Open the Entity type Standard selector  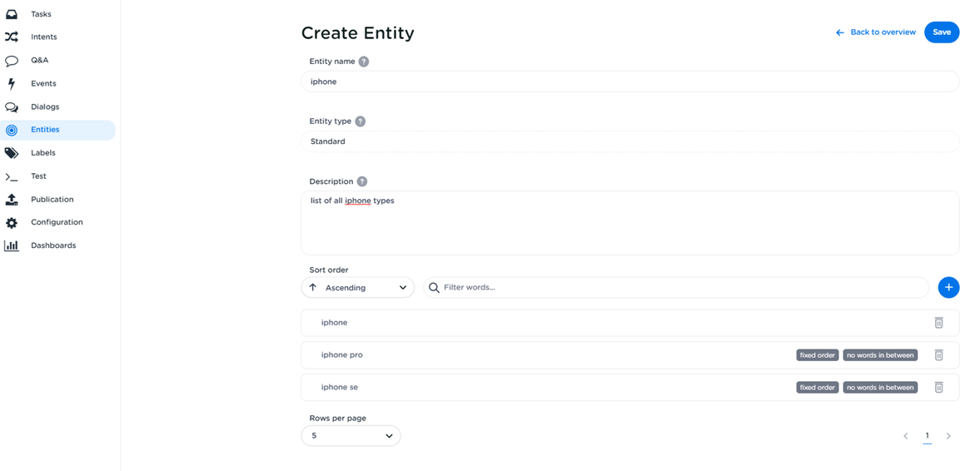pos(629,141)
